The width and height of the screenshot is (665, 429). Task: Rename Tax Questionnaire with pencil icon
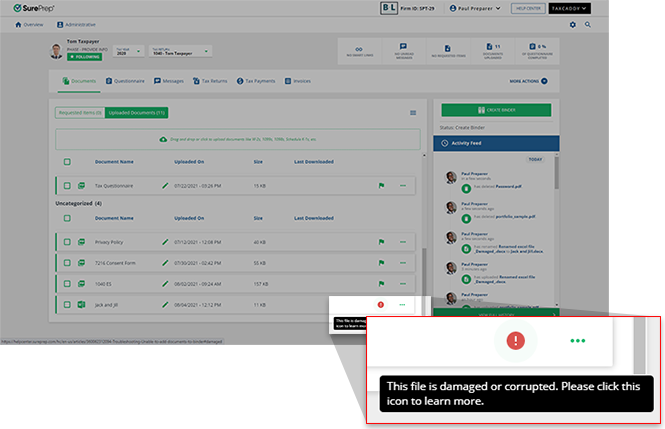(x=165, y=186)
